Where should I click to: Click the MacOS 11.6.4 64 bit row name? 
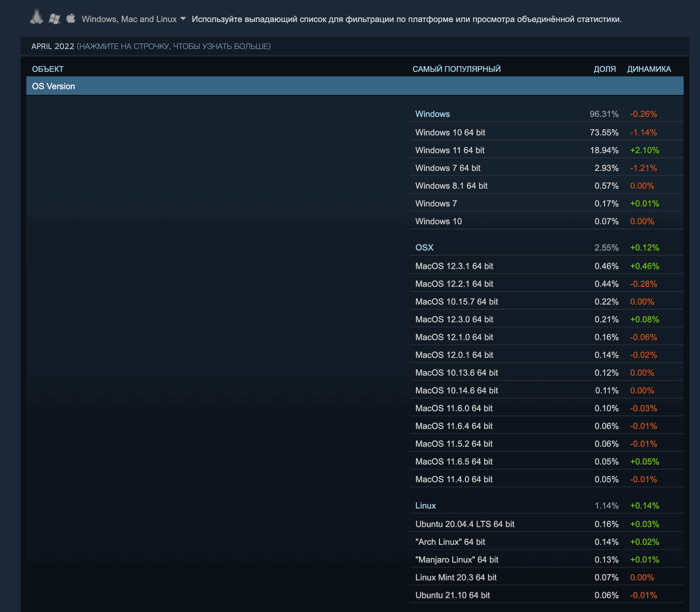coord(454,426)
